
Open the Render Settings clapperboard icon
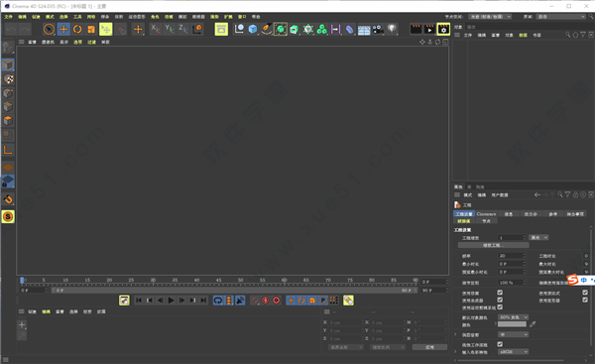click(x=443, y=29)
